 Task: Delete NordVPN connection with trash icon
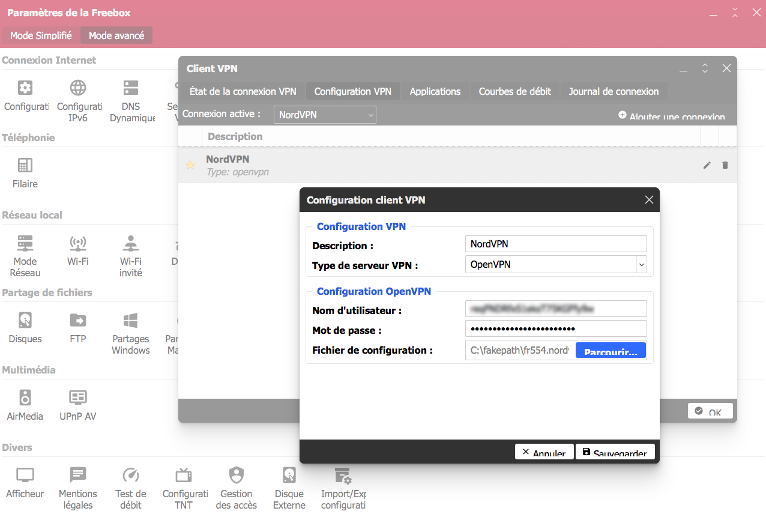click(725, 165)
